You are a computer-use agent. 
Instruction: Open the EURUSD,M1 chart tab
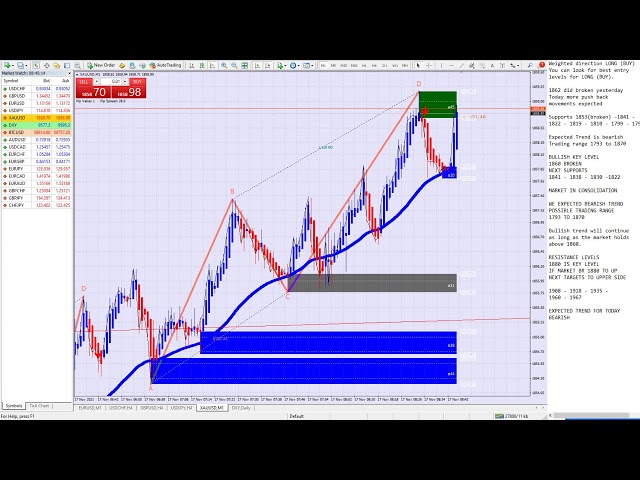pyautogui.click(x=92, y=408)
